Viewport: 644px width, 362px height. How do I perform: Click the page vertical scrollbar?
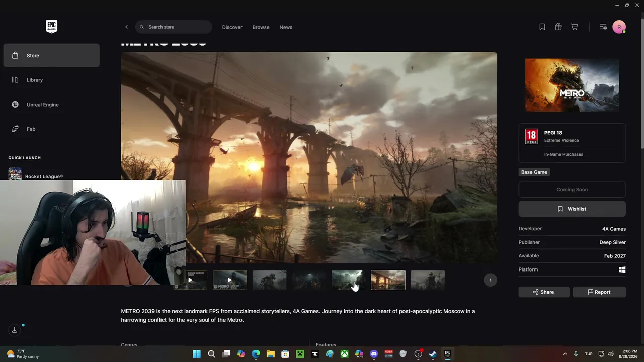642,83
